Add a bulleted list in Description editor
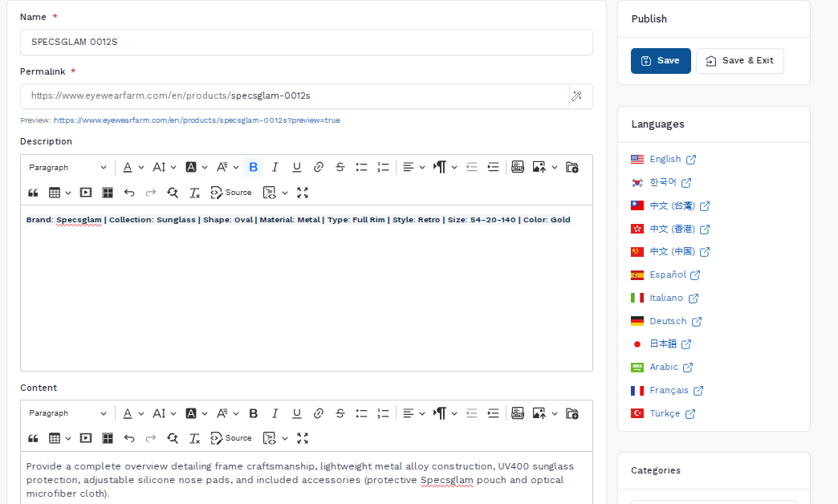This screenshot has width=838, height=504. click(361, 167)
